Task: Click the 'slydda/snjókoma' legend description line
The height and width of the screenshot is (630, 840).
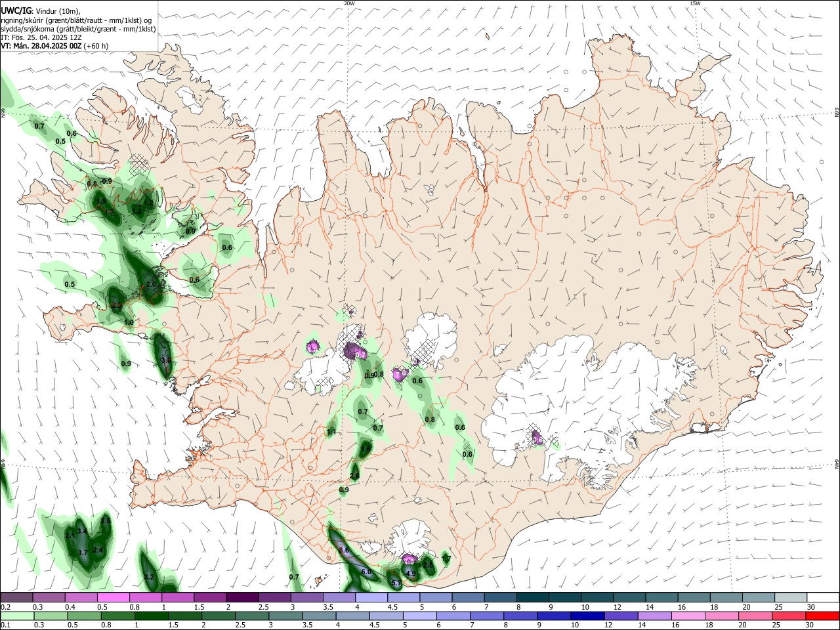Action: [78, 29]
